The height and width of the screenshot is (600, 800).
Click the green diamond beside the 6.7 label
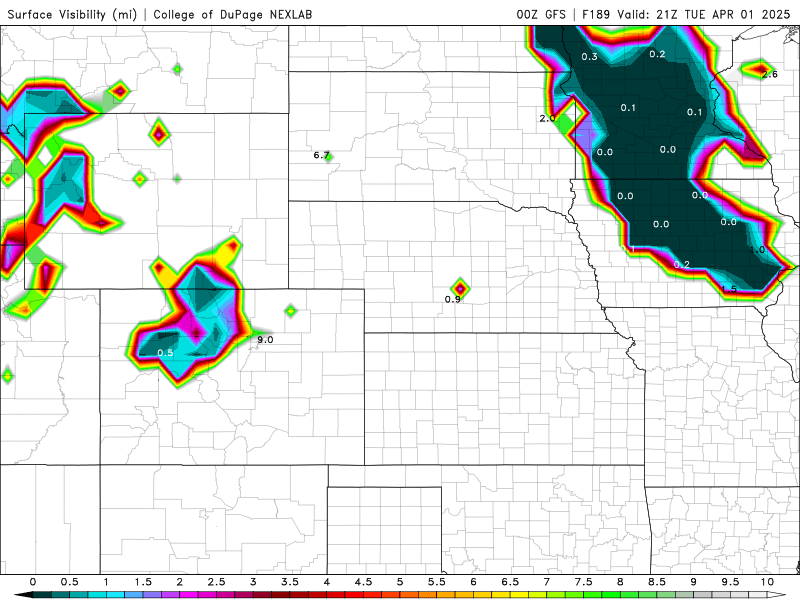coord(330,158)
